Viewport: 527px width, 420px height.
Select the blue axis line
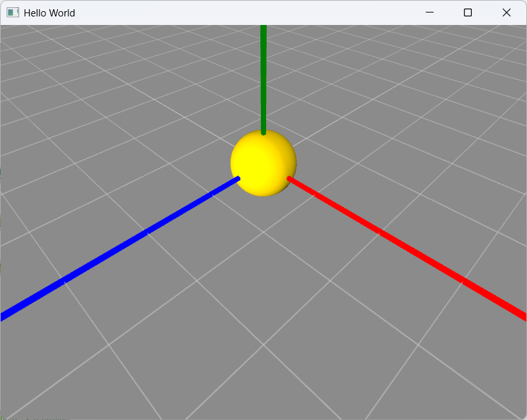(x=120, y=249)
